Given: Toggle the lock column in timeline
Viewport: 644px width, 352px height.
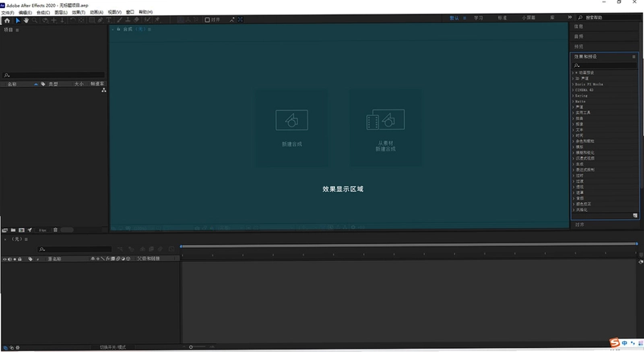Looking at the screenshot, I should coord(19,259).
